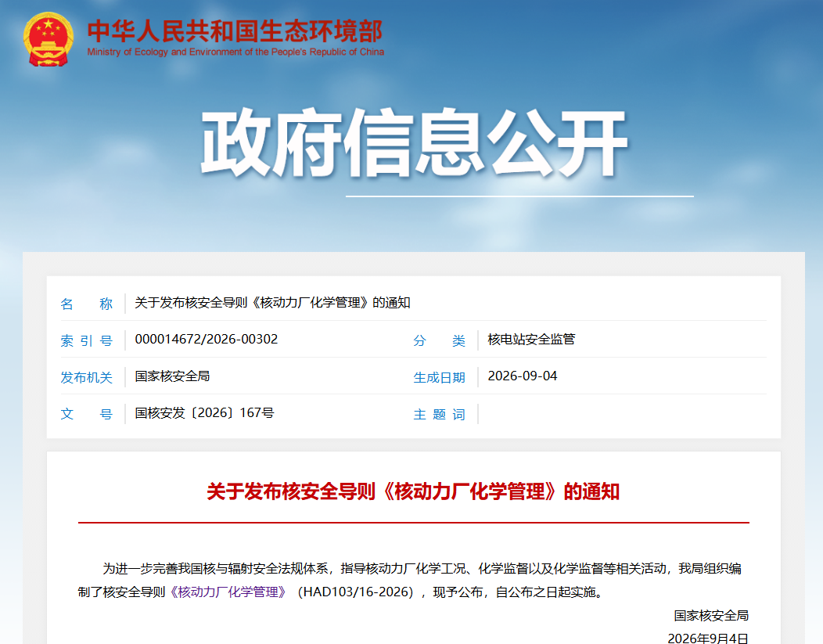Click the English ministry name subtitle
This screenshot has width=823, height=644.
click(235, 52)
